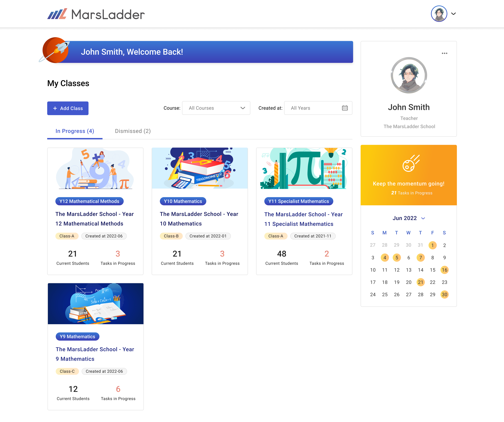Screen dimensions: 504x422
Task: Open the user avatar in top bar
Action: 439,14
